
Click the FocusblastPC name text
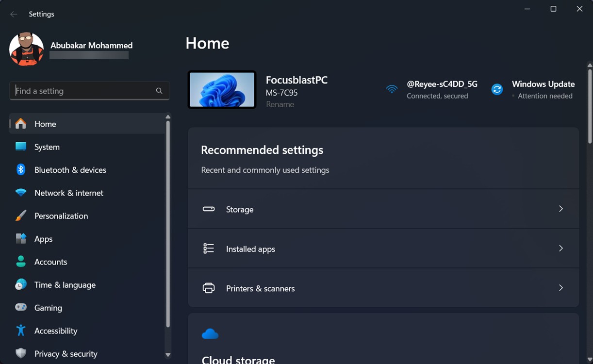296,80
